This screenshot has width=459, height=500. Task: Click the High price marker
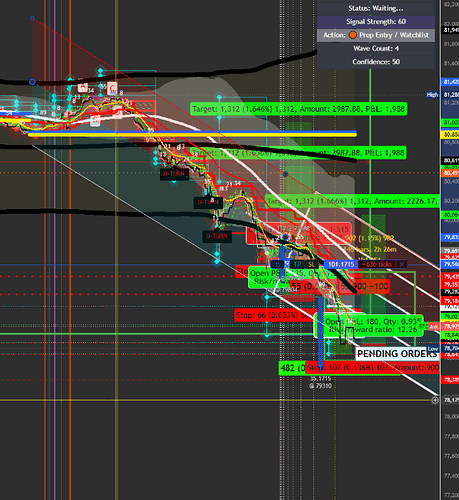point(432,95)
